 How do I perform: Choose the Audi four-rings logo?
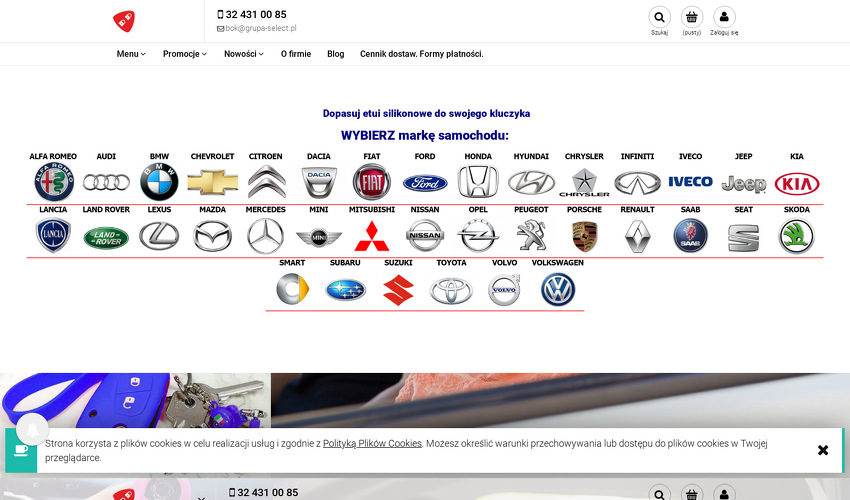[x=106, y=182]
